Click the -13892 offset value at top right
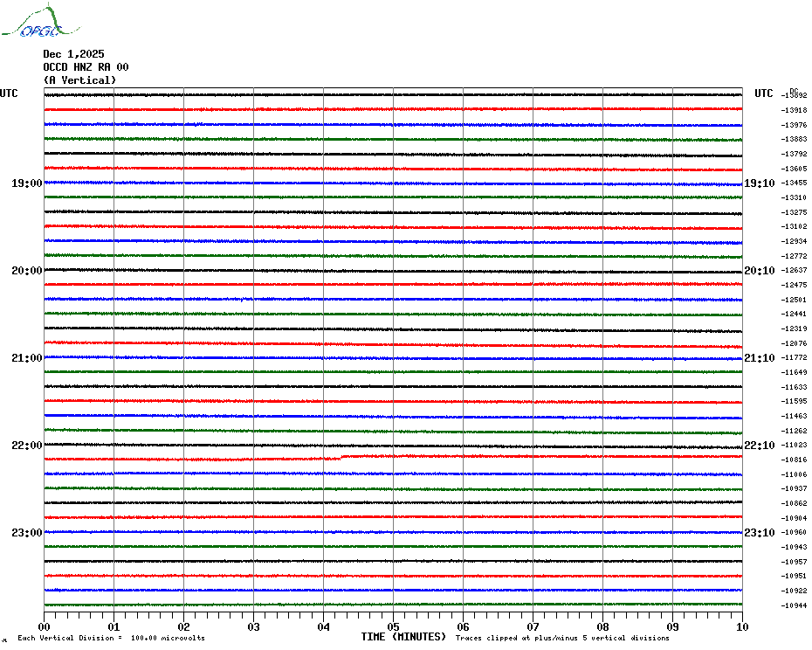Image resolution: width=812 pixels, height=650 pixels. pyautogui.click(x=795, y=95)
